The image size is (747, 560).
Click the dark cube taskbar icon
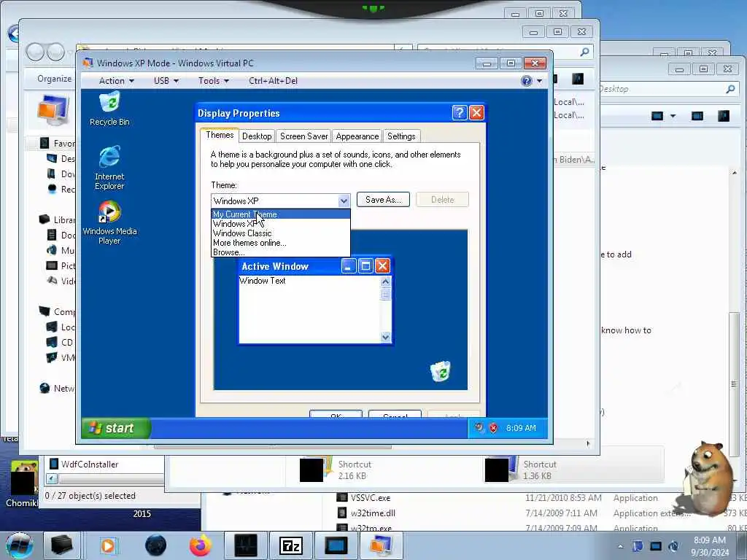tap(62, 545)
